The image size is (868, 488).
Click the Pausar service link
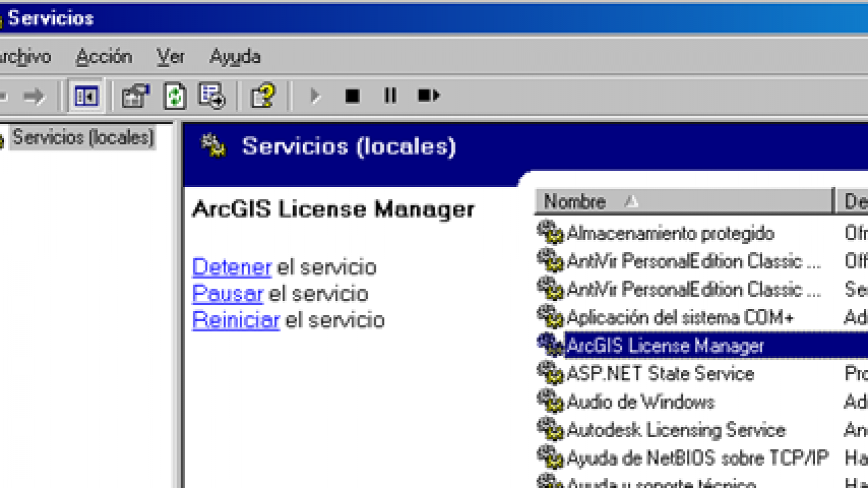tap(227, 293)
